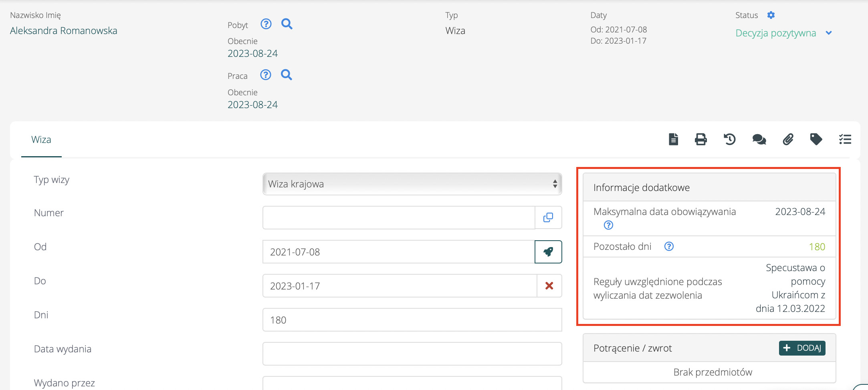Click the Praca help question icon
Image resolution: width=868 pixels, height=390 pixels.
pyautogui.click(x=266, y=75)
